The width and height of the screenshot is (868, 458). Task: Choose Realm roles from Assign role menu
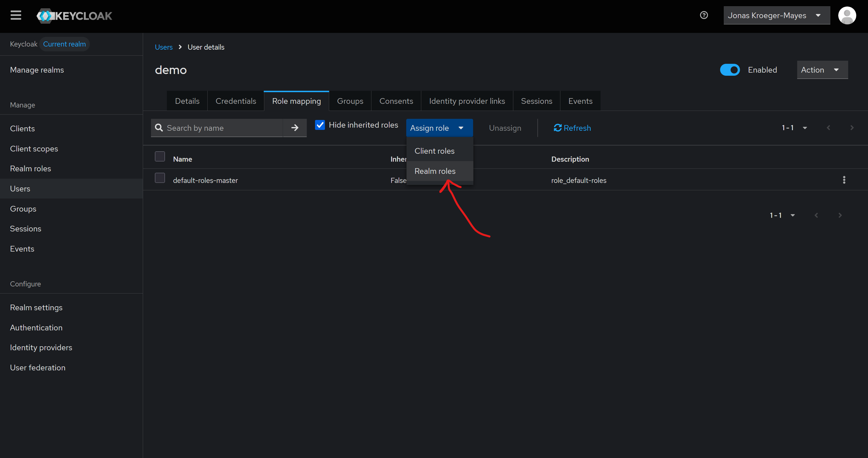[435, 171]
